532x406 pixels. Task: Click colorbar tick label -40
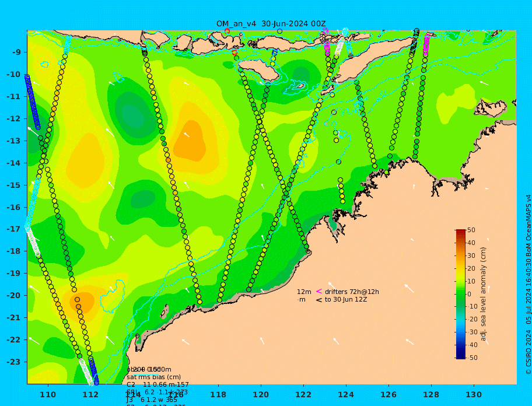click(x=471, y=345)
